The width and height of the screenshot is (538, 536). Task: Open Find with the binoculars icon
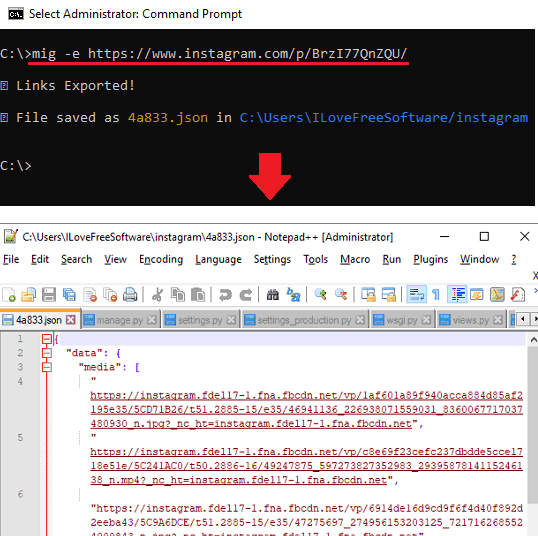click(273, 295)
